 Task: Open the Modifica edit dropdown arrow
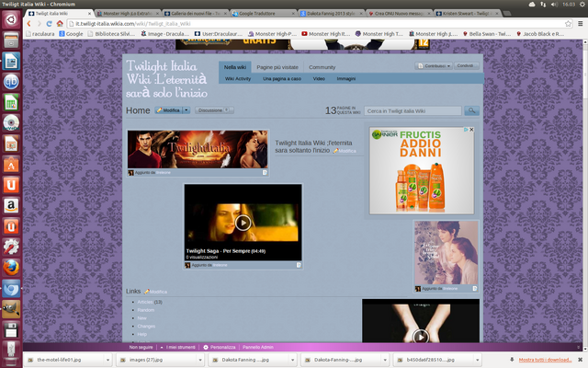[x=187, y=110]
